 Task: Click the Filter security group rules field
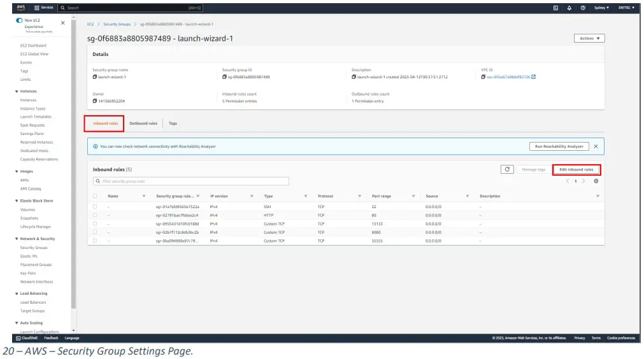click(191, 181)
